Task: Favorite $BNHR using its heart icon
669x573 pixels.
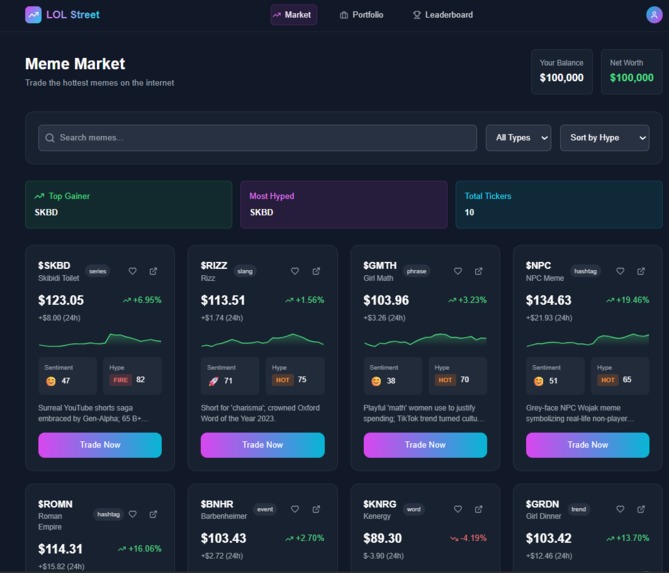Action: [x=295, y=509]
